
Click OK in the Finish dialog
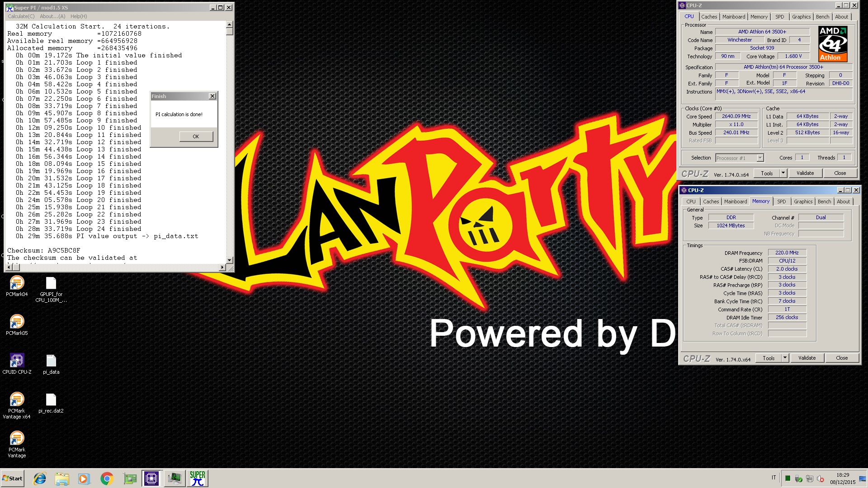click(196, 136)
